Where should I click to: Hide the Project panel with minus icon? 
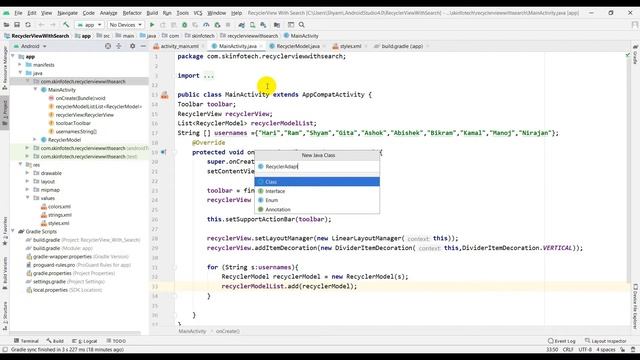[143, 46]
